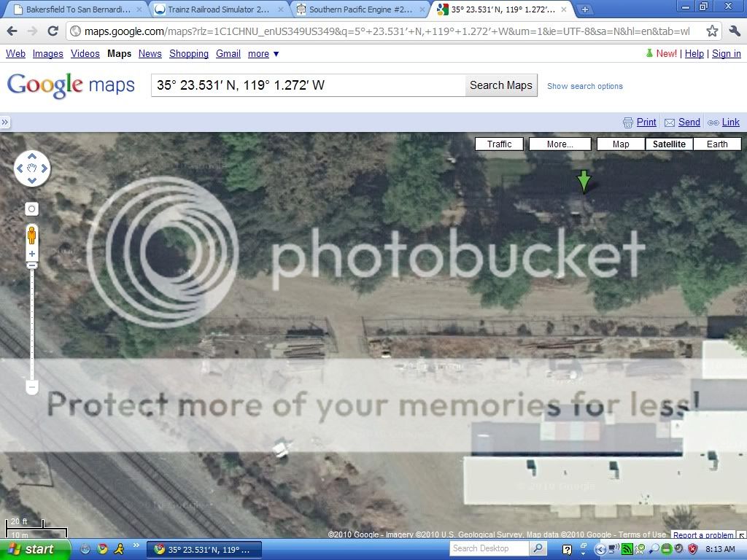Open the Web link in Google navigation
The width and height of the screenshot is (747, 560).
(15, 54)
